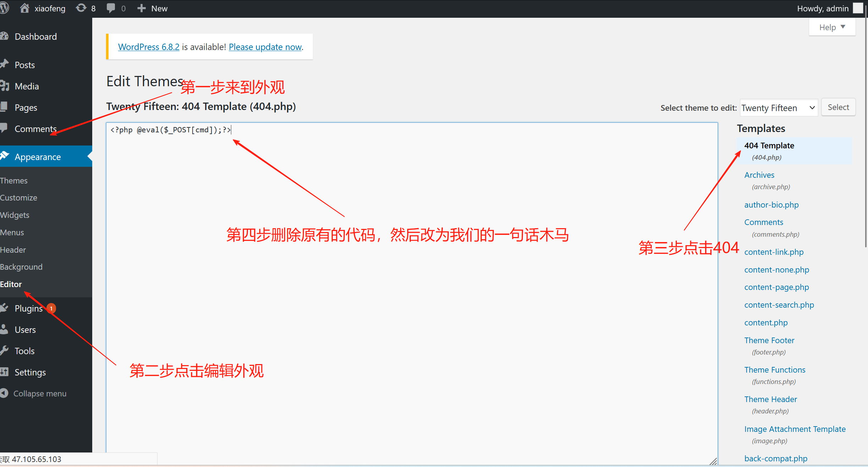This screenshot has width=868, height=467.
Task: Go to Menus submenu
Action: pos(12,232)
